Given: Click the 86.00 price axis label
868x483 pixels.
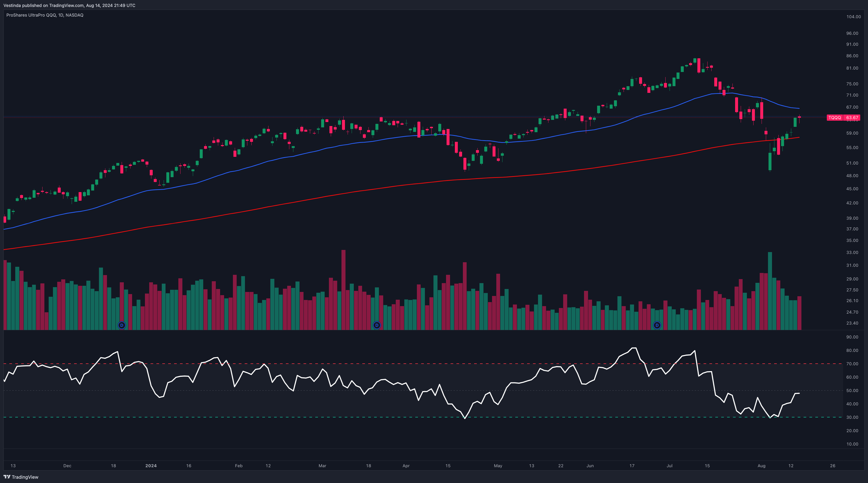Looking at the screenshot, I should (x=852, y=56).
